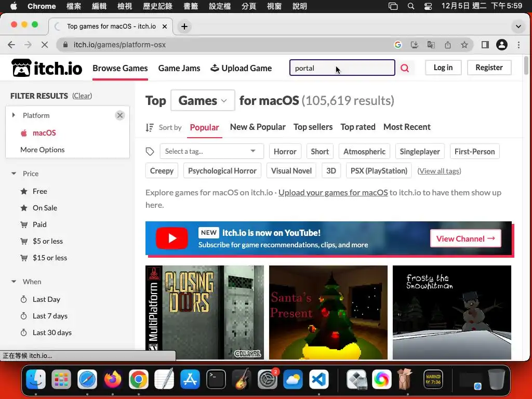The width and height of the screenshot is (532, 399).
Task: Close the itch.io tab
Action: tap(165, 26)
